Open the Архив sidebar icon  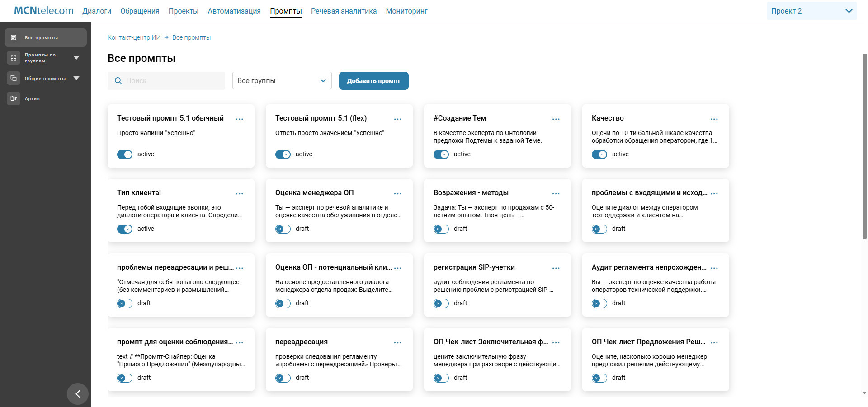coord(14,98)
